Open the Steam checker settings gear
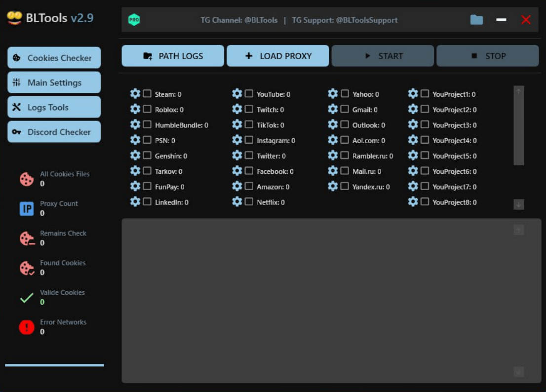The height and width of the screenshot is (392, 546). tap(135, 94)
